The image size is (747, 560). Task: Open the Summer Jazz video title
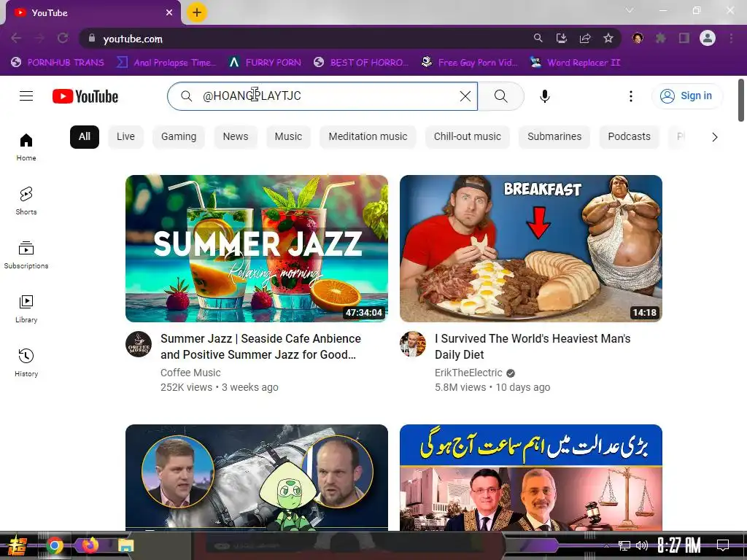[260, 346]
